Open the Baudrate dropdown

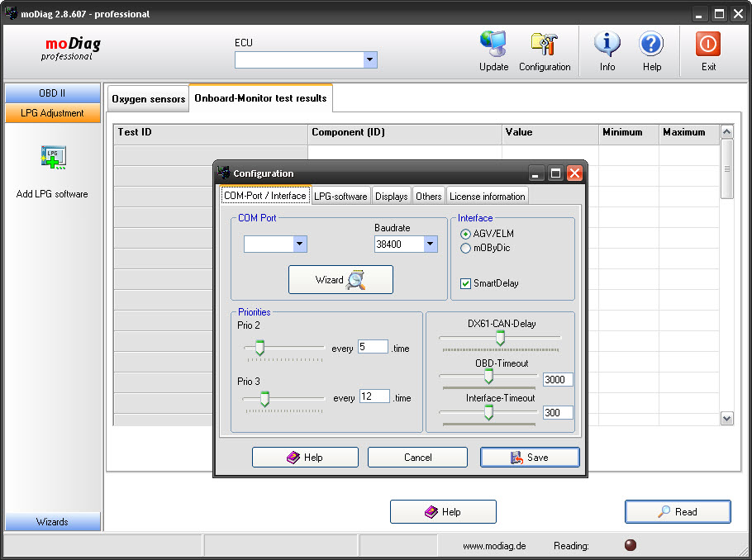click(431, 244)
